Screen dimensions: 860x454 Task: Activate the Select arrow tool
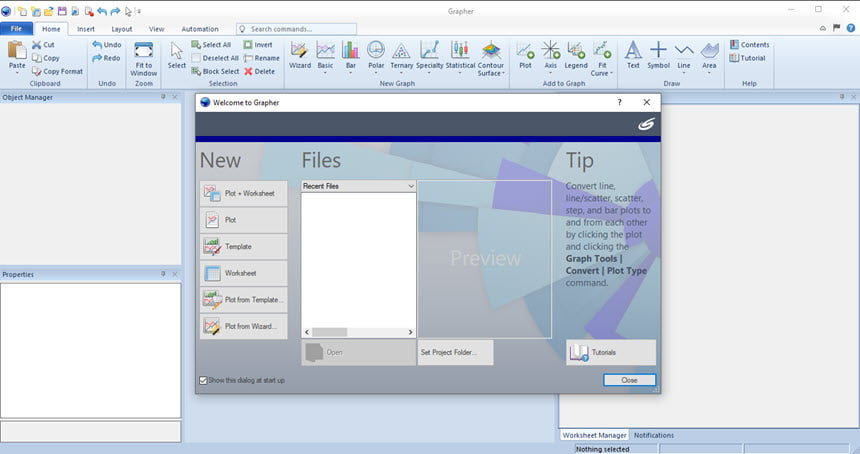(177, 55)
